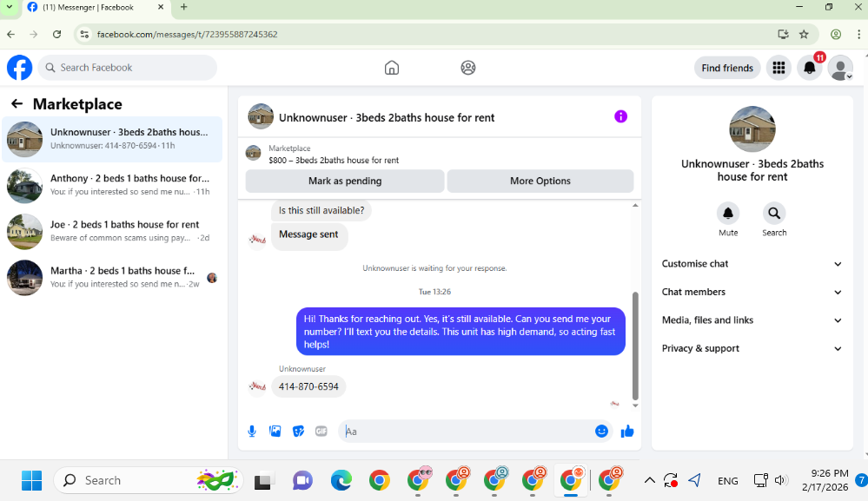Click the Find friends button
The height and width of the screenshot is (501, 868).
[727, 68]
